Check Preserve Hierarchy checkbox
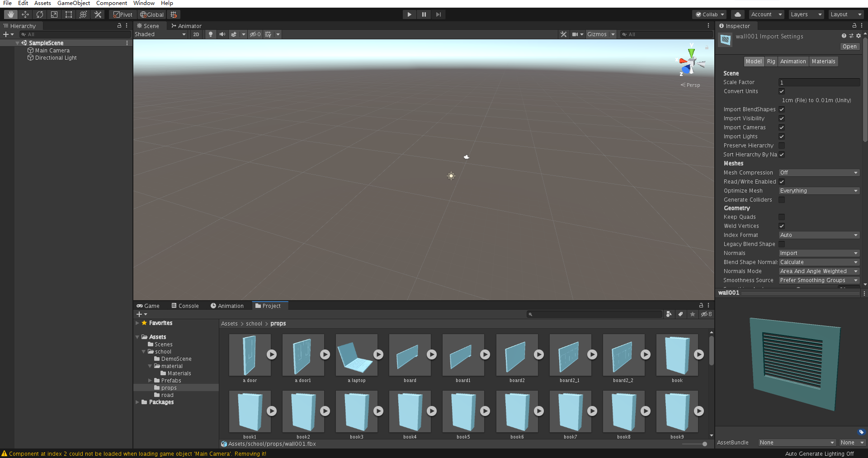This screenshot has width=868, height=458. pyautogui.click(x=782, y=146)
